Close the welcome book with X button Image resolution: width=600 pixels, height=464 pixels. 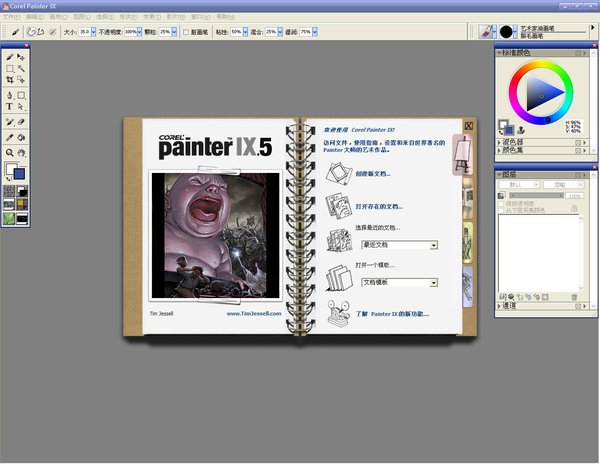469,126
